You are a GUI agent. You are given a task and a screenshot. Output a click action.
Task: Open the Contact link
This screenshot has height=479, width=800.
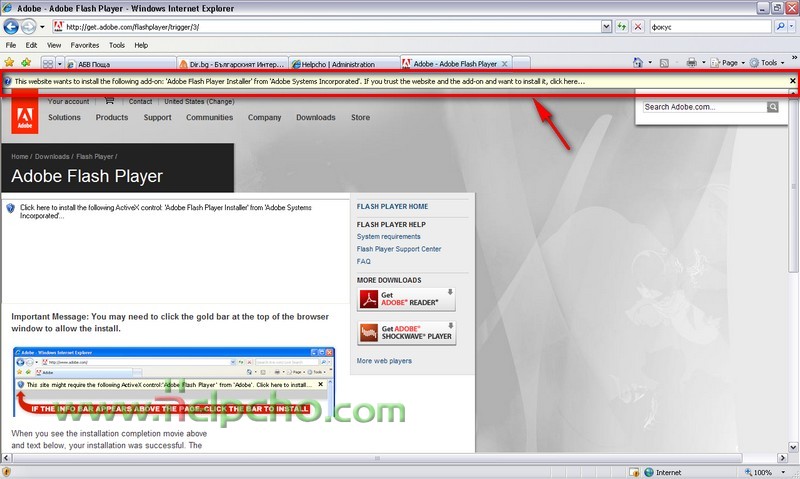(140, 102)
